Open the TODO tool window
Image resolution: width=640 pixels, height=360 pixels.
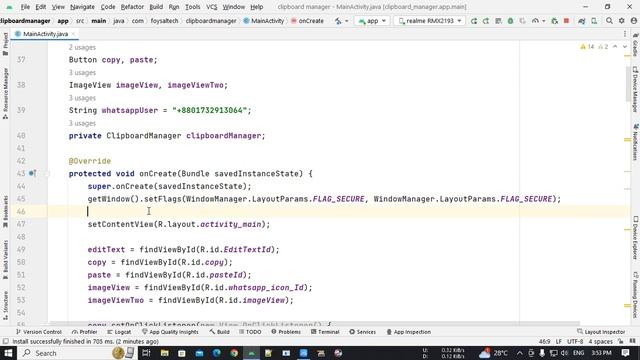point(250,332)
